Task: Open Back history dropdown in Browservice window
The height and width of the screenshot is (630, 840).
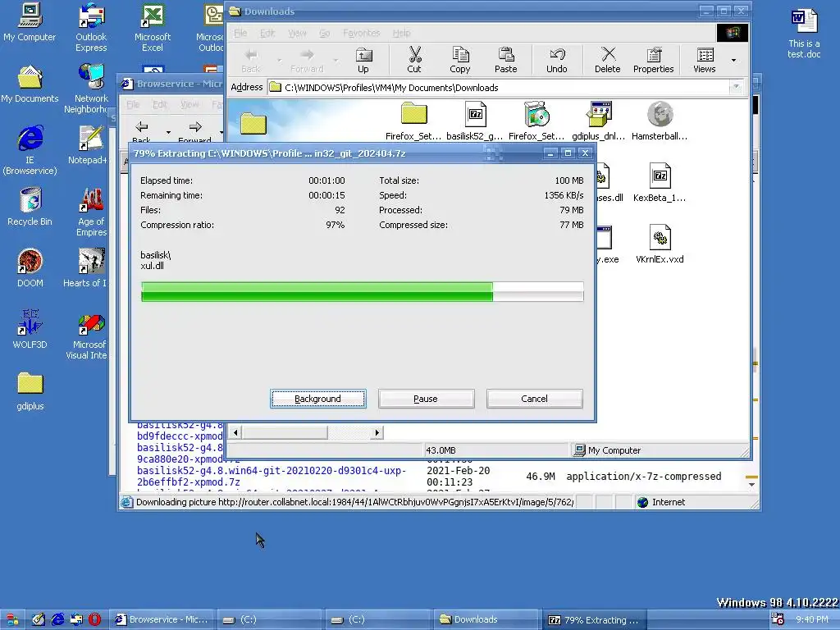Action: pos(168,132)
